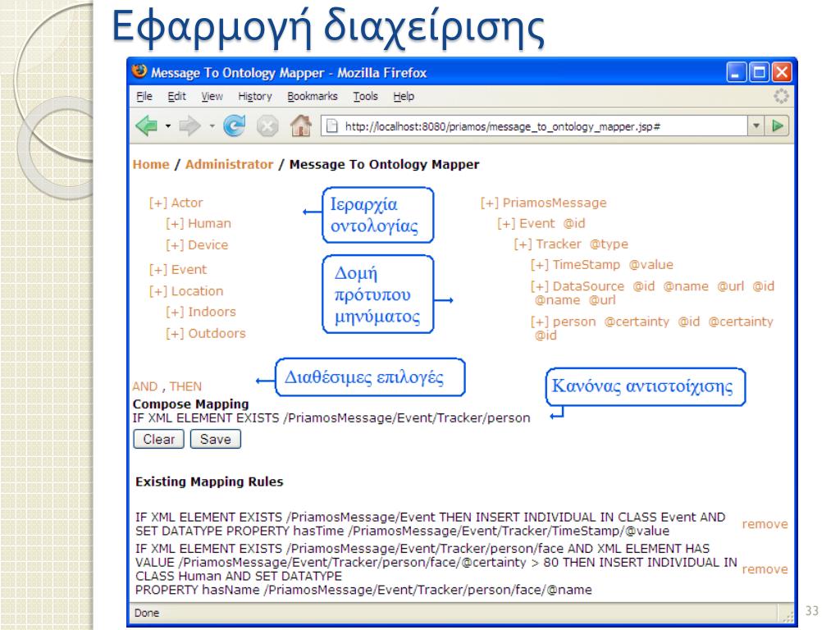Click the Firefox forward arrow button
The image size is (840, 630).
pos(189,126)
